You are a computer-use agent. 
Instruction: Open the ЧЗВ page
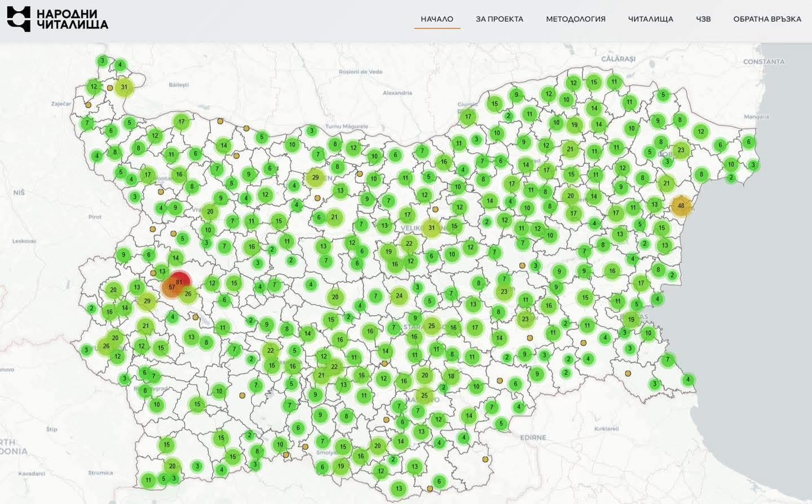click(703, 19)
